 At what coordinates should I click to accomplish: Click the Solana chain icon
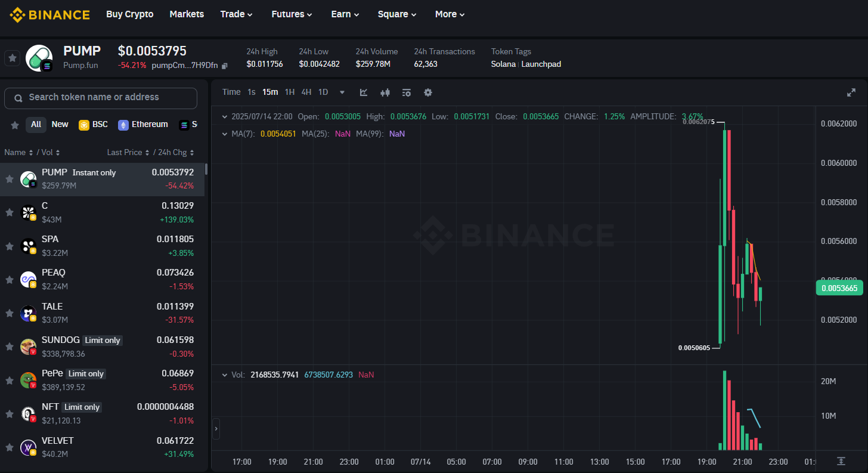pyautogui.click(x=184, y=125)
